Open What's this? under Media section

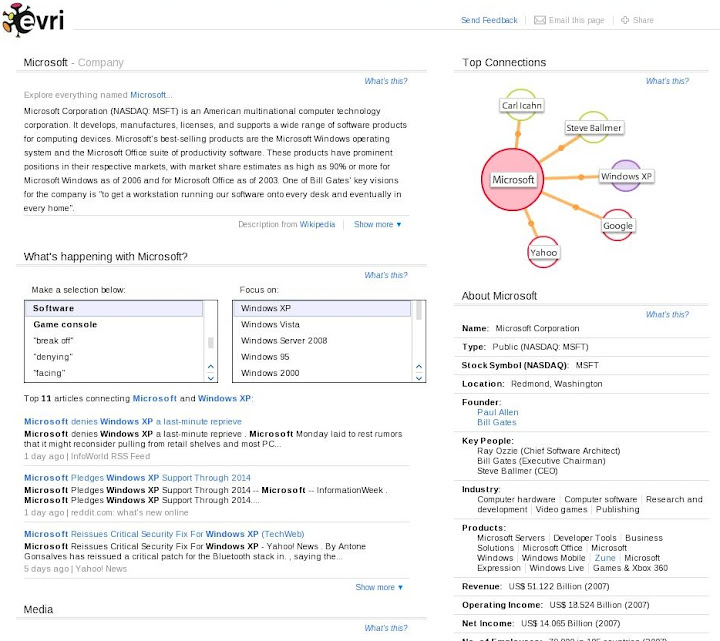tap(386, 628)
